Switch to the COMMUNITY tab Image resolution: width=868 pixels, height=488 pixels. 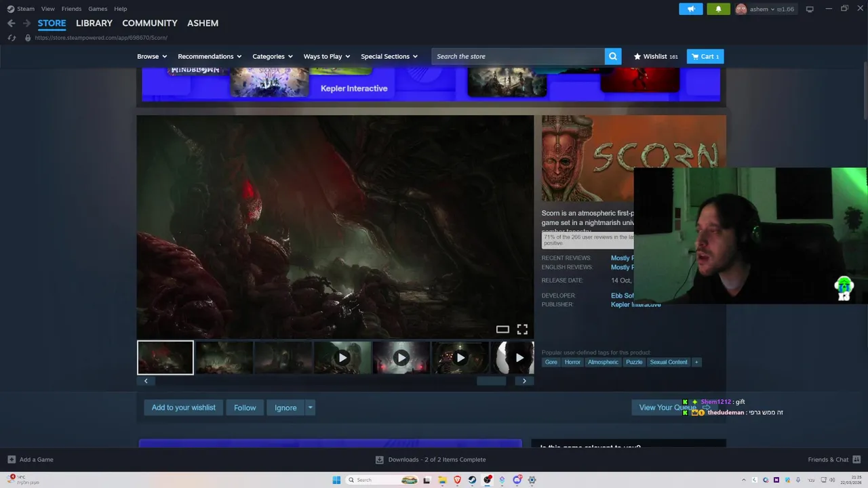click(x=150, y=23)
